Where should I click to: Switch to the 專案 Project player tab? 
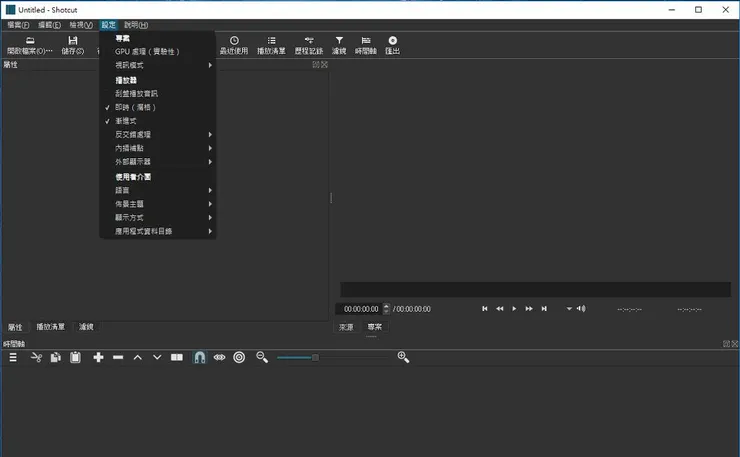point(375,327)
